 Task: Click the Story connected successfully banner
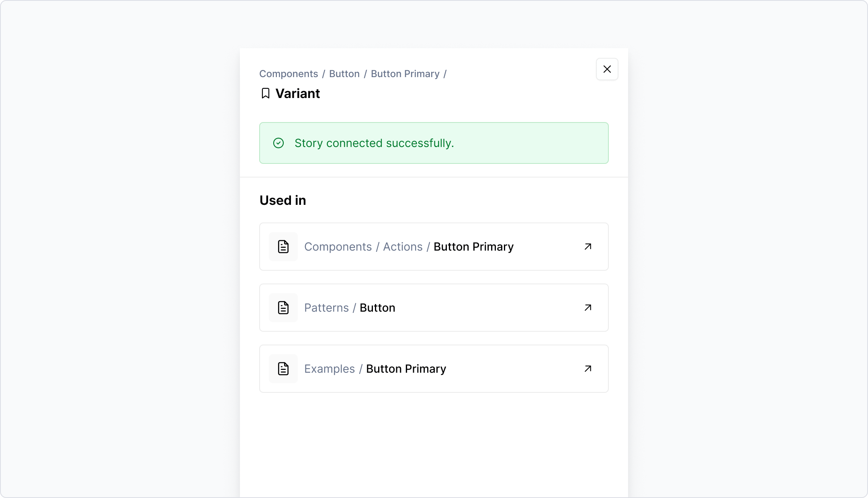point(434,143)
